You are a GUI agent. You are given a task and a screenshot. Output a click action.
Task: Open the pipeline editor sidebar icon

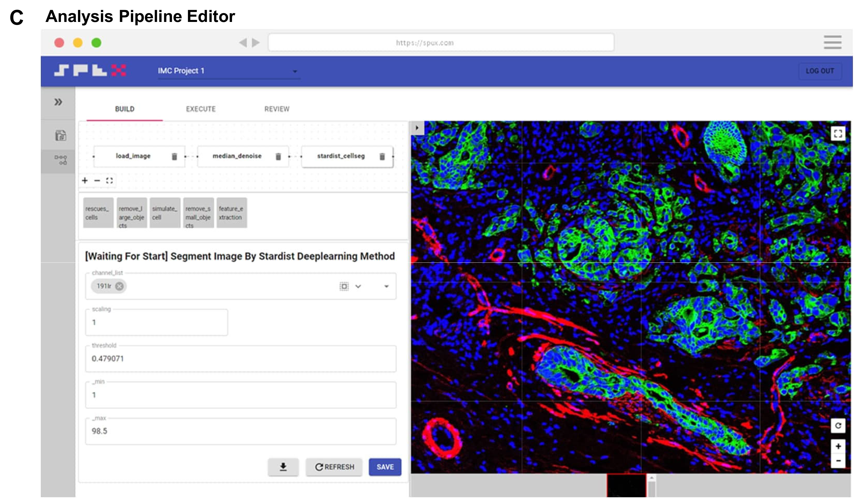pyautogui.click(x=61, y=160)
